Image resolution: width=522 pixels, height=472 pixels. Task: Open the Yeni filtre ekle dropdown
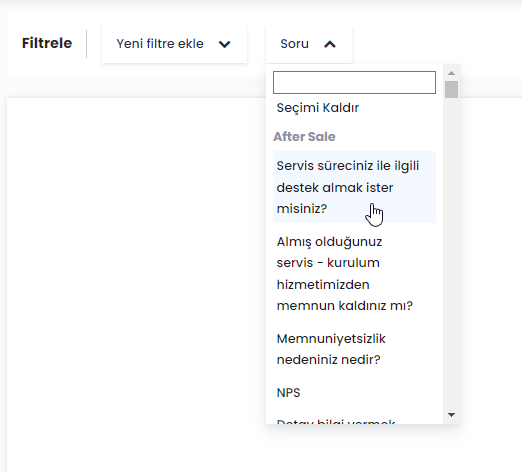[174, 44]
